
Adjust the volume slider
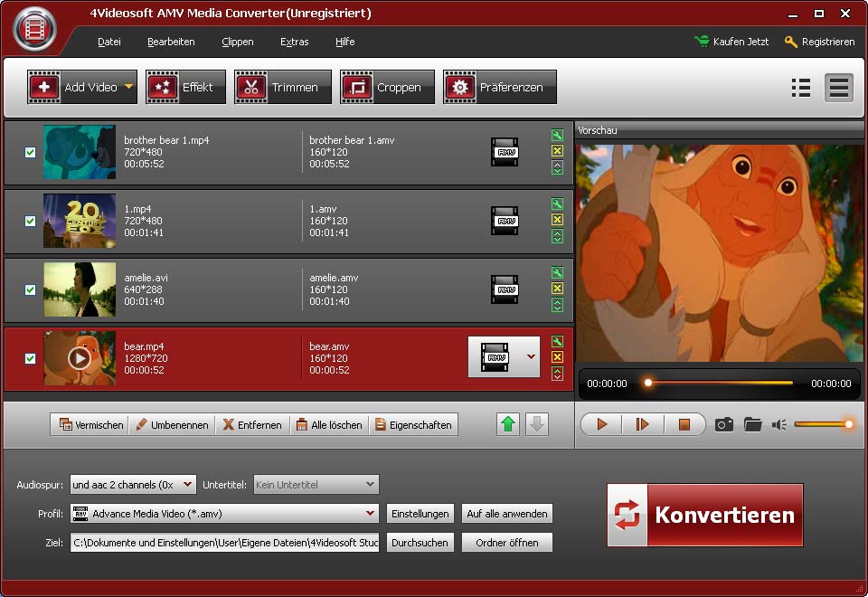tap(823, 425)
